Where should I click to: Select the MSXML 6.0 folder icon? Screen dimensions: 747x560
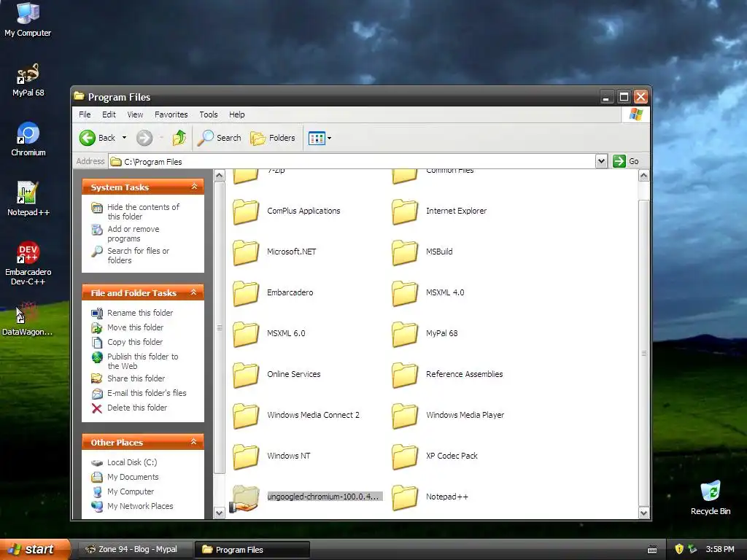coord(246,334)
